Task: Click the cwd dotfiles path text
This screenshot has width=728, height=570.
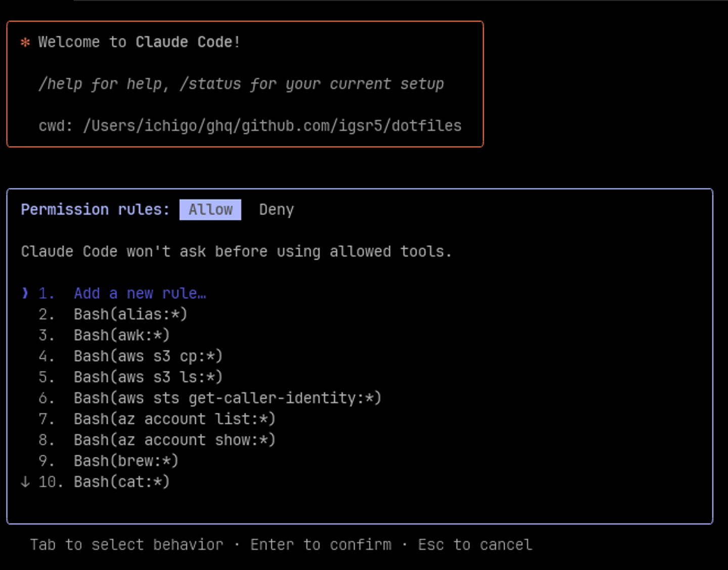Action: 272,126
